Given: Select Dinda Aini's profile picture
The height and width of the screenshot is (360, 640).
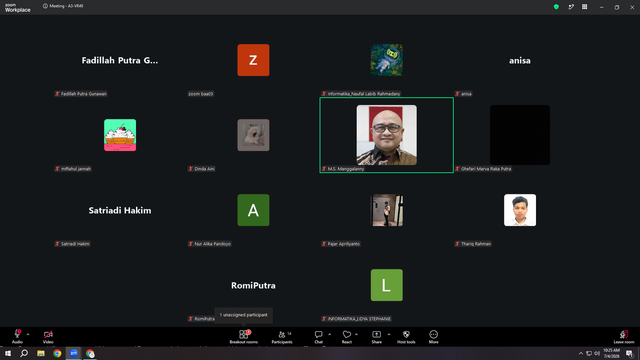Looking at the screenshot, I should [253, 135].
